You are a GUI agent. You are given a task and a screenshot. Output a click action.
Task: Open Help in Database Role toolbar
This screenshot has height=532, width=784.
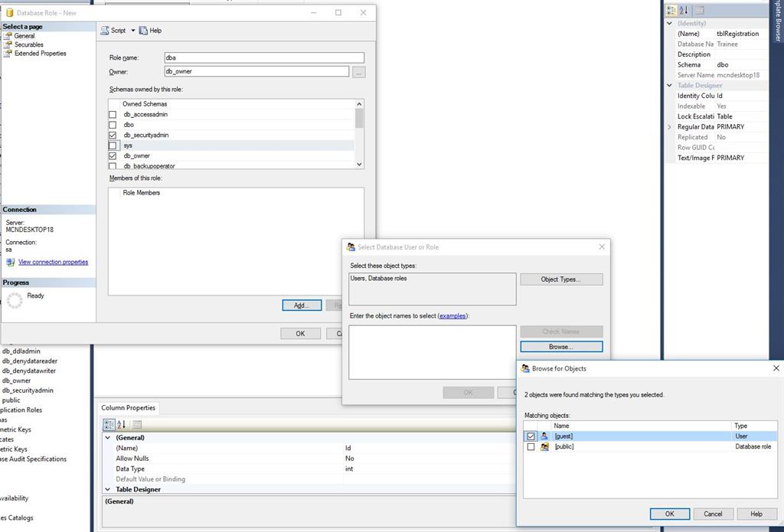[150, 31]
